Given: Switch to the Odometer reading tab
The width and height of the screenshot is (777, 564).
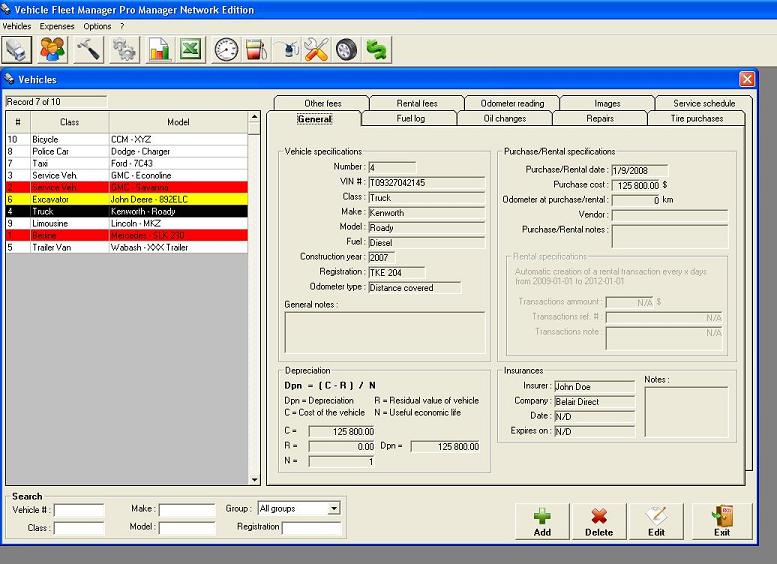Looking at the screenshot, I should tap(512, 103).
